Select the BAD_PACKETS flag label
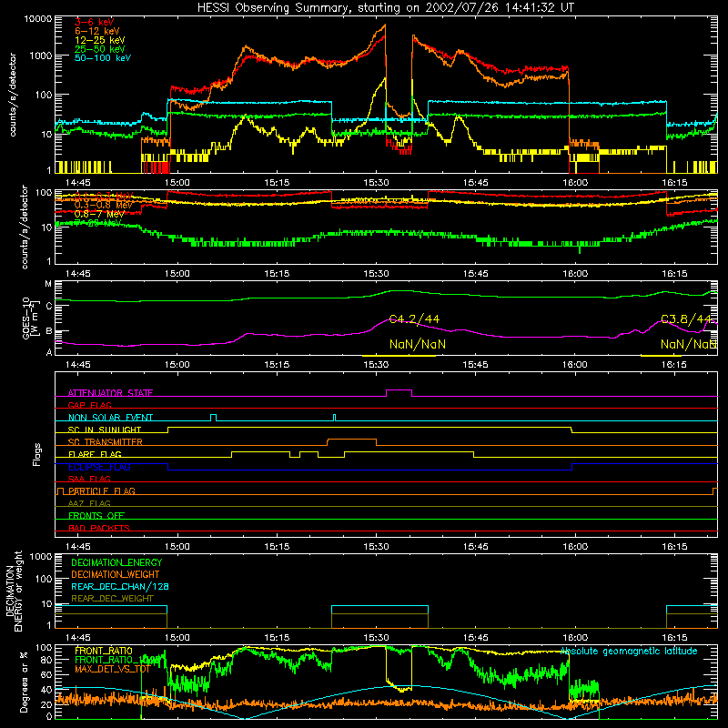This screenshot has height=728, width=728. tap(99, 528)
